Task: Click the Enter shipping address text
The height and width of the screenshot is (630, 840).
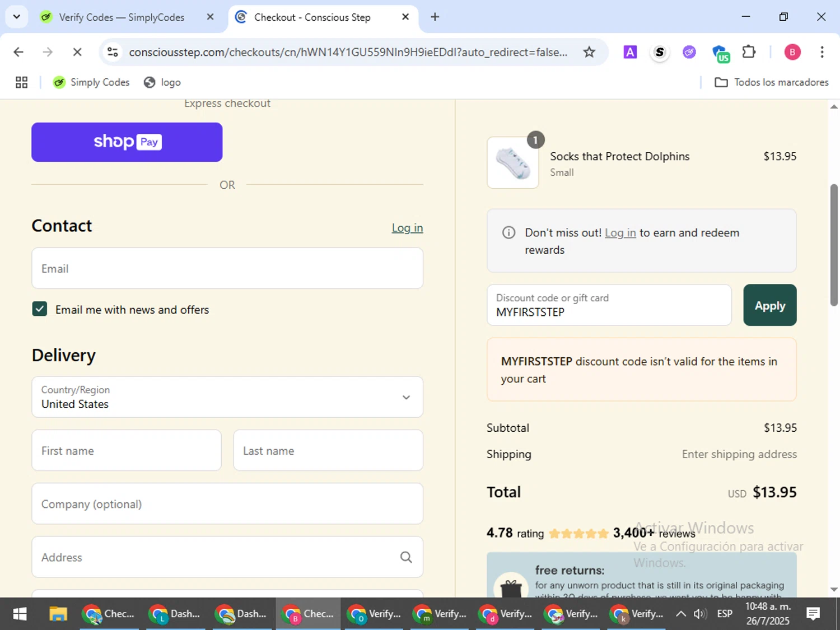Action: tap(739, 454)
